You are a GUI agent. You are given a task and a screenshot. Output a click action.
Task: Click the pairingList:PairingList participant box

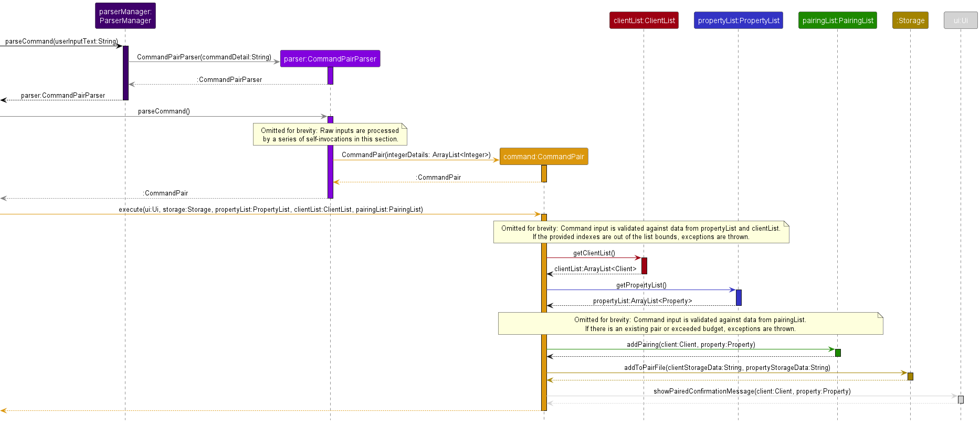[x=838, y=20]
